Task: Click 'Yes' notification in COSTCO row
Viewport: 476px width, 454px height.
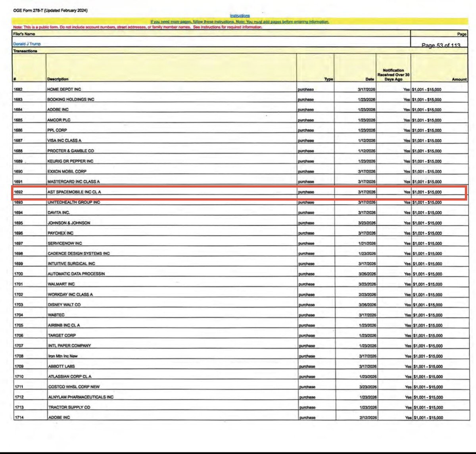Action: [408, 387]
